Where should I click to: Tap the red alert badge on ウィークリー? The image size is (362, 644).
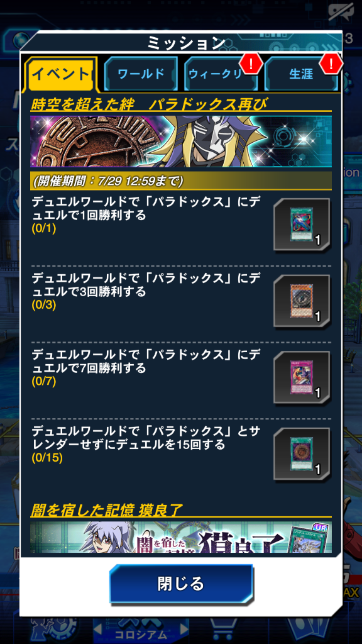tap(251, 64)
